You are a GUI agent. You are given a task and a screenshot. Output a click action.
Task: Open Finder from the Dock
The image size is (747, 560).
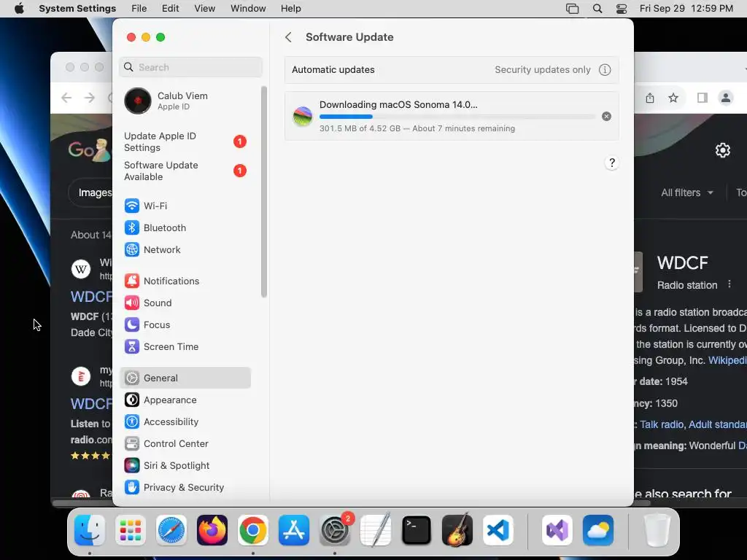pos(90,530)
